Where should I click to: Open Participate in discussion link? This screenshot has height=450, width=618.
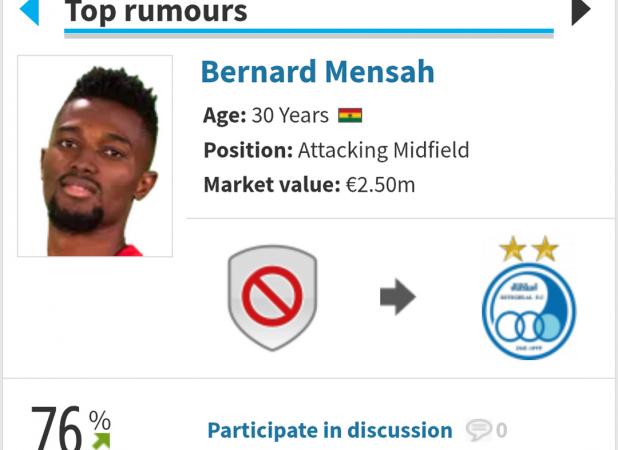pos(330,430)
